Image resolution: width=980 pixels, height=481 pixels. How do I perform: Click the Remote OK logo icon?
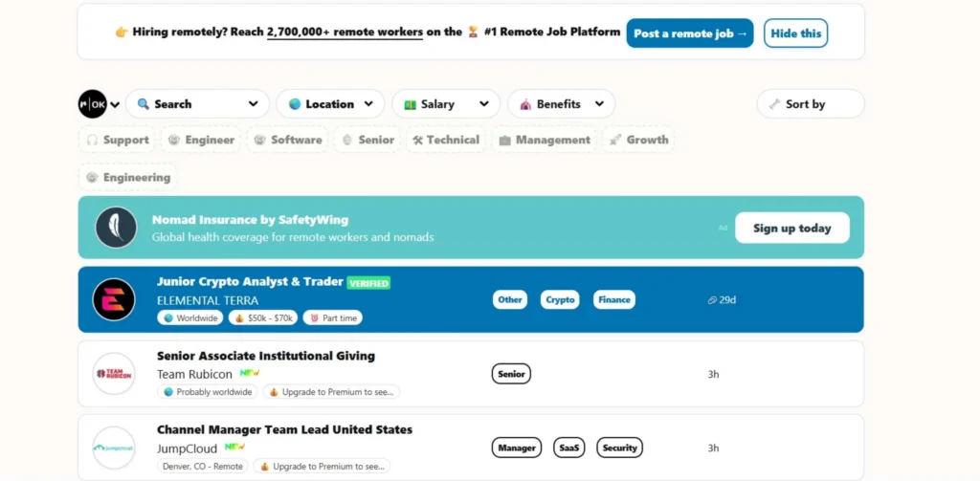[x=92, y=104]
